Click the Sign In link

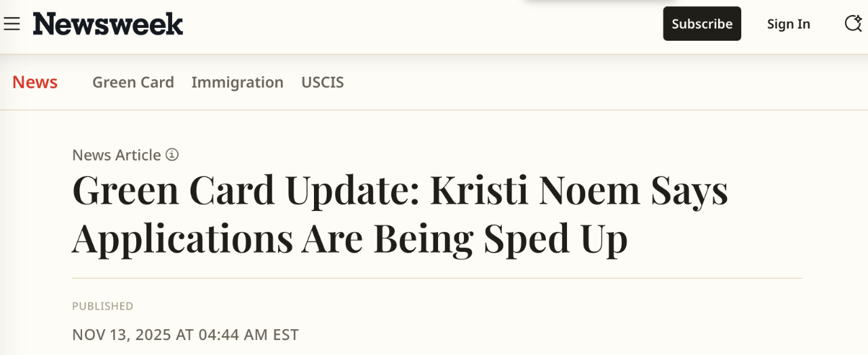tap(788, 24)
